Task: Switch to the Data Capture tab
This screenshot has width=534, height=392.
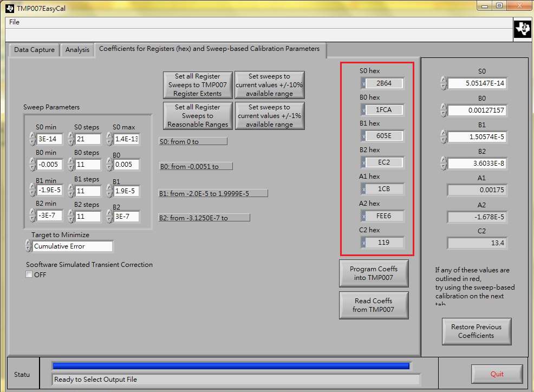Action: tap(34, 50)
